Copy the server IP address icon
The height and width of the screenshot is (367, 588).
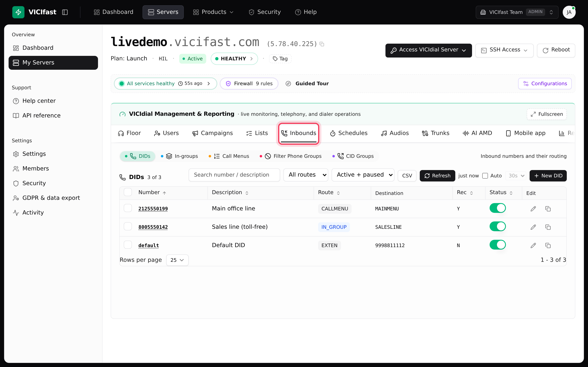(x=322, y=44)
